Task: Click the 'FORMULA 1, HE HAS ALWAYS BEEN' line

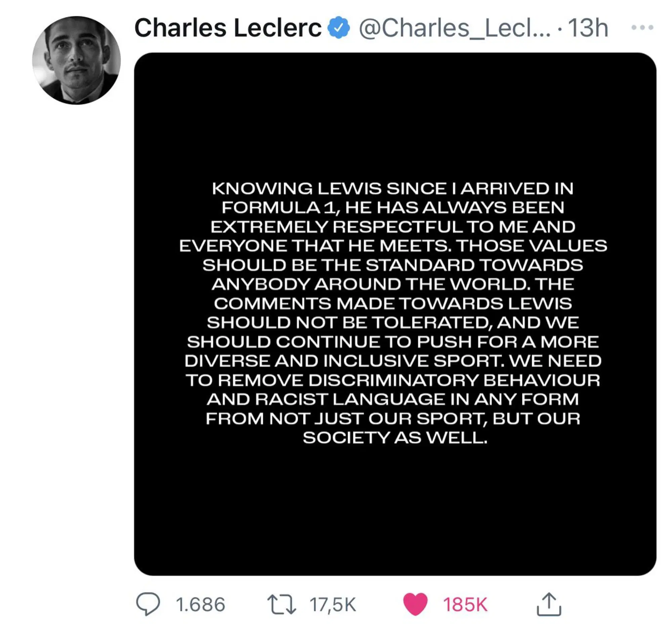Action: (x=393, y=208)
